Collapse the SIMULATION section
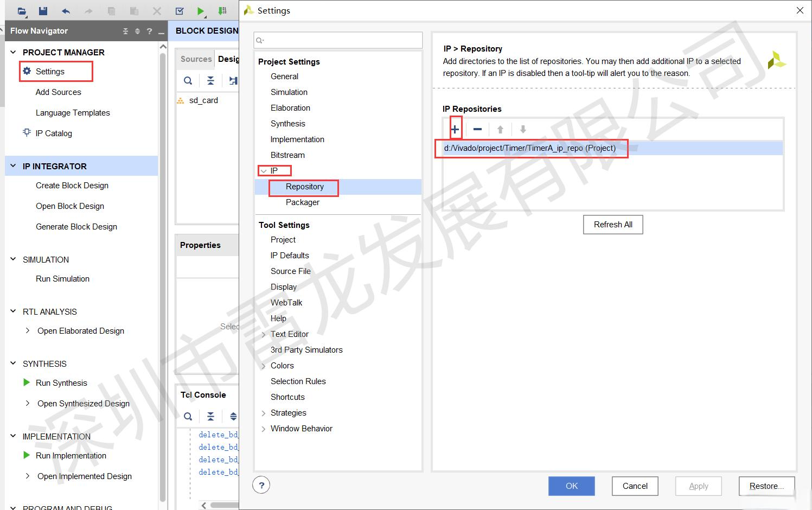This screenshot has height=510, width=812. coord(14,259)
